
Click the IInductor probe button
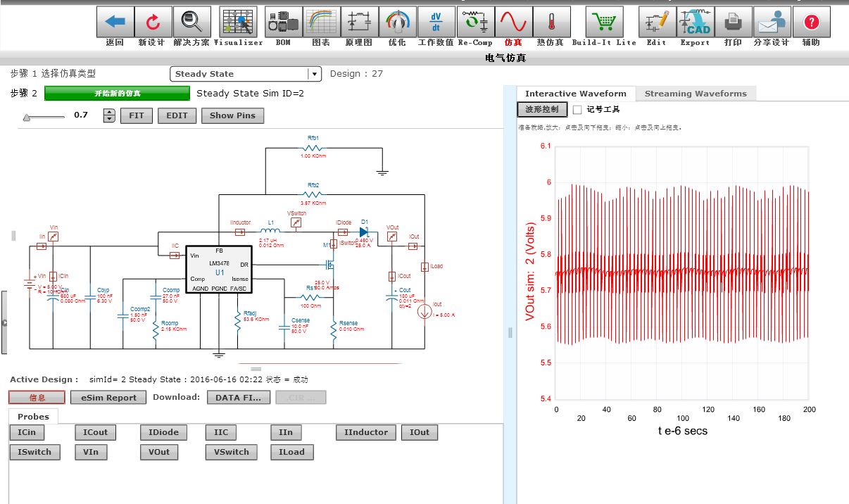pyautogui.click(x=366, y=432)
